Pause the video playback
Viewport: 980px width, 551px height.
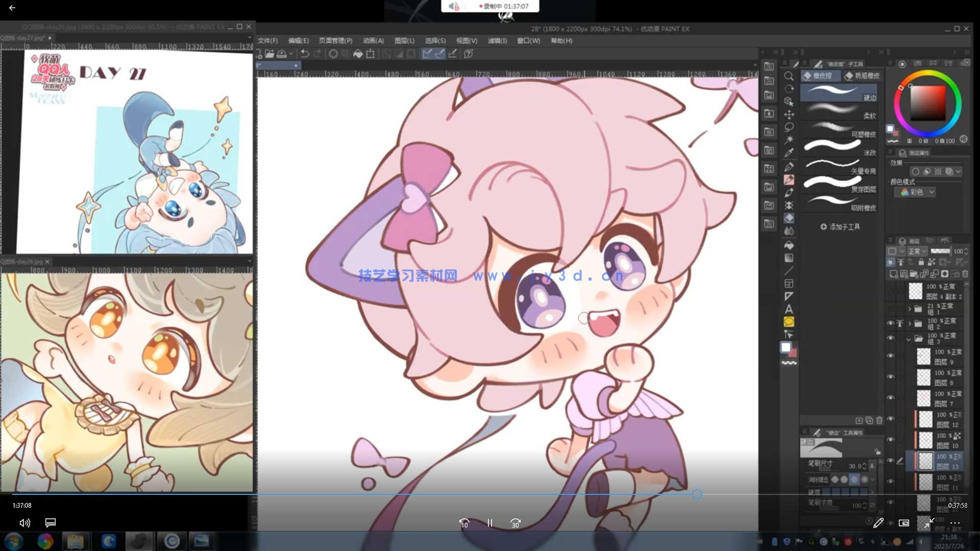489,523
